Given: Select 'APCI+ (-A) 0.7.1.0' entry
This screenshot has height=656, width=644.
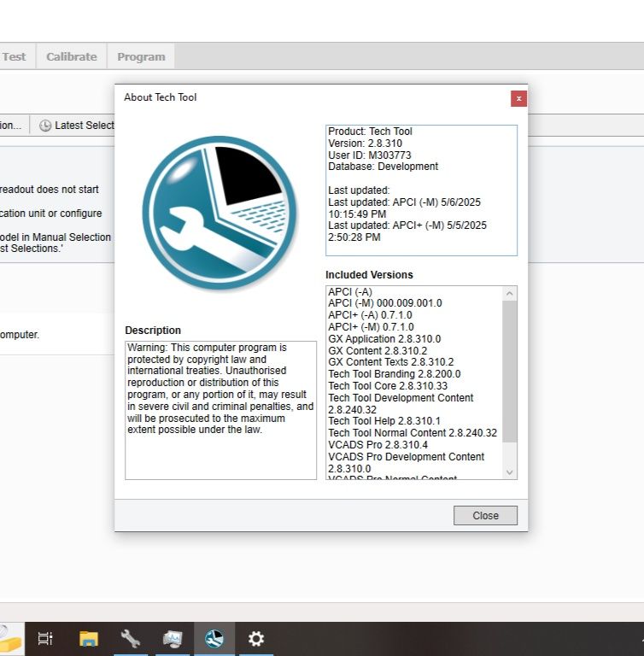Looking at the screenshot, I should pyautogui.click(x=370, y=315).
